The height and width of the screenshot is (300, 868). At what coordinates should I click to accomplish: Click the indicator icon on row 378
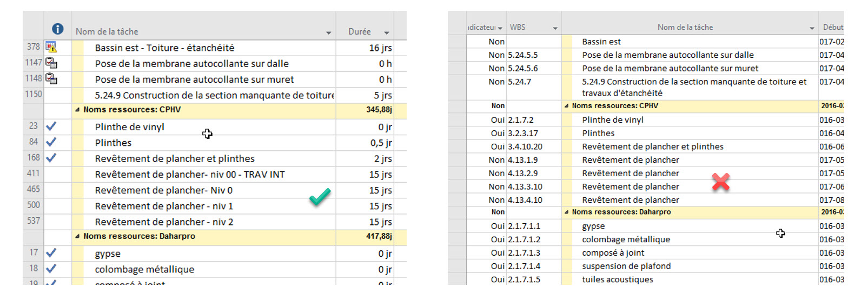(51, 48)
